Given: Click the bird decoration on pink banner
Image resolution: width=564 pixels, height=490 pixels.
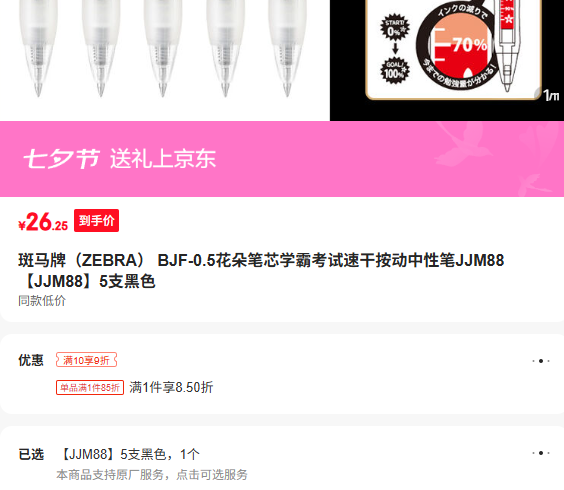Looking at the screenshot, I should point(464,144).
